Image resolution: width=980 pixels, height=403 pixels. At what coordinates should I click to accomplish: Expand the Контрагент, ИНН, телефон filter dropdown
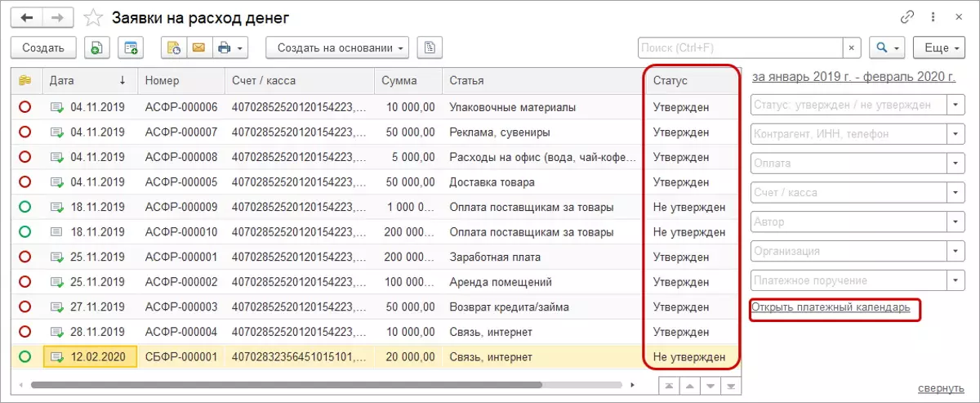[957, 134]
